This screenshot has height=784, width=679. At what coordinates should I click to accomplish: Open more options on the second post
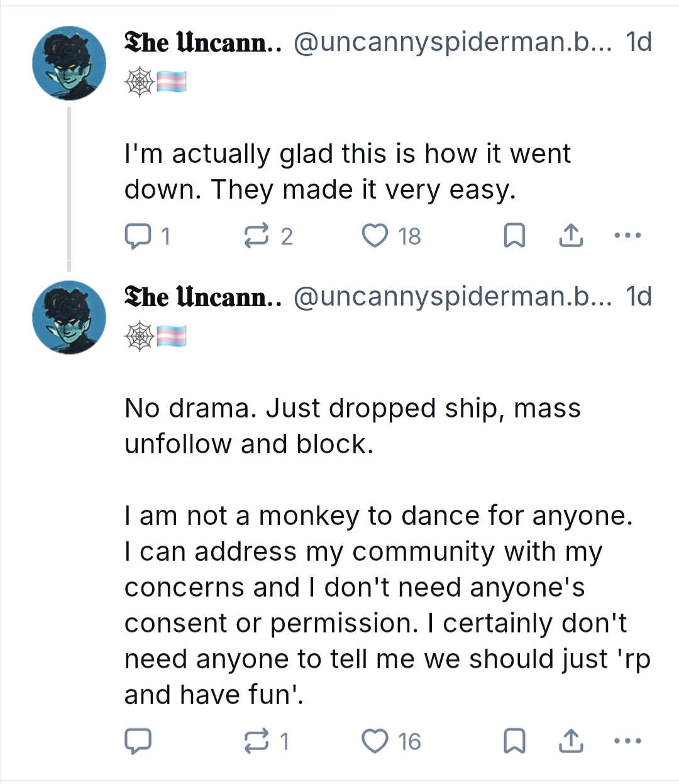point(627,742)
